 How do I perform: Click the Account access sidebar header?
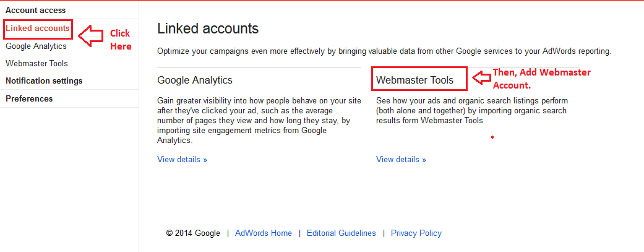click(x=35, y=11)
